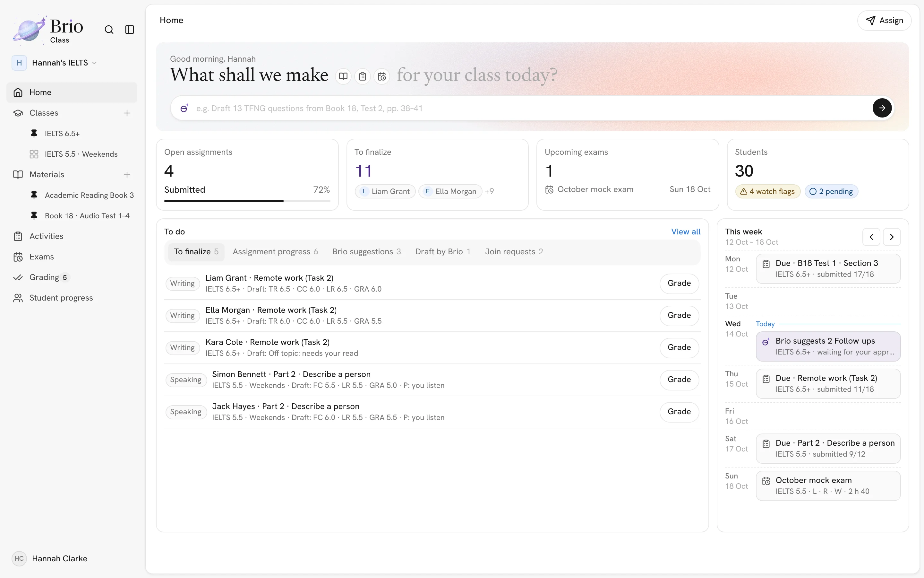
Task: Click the clipboard activity icon in the headline
Action: pyautogui.click(x=362, y=76)
